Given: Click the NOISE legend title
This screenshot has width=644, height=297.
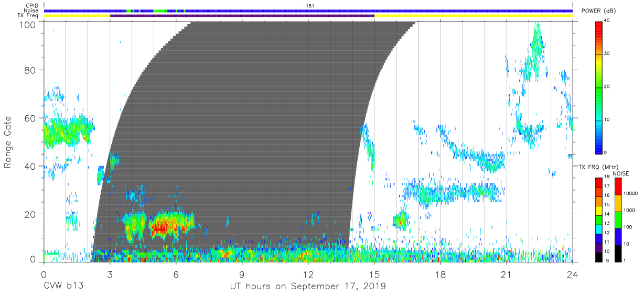Looking at the screenshot, I should coord(621,173).
